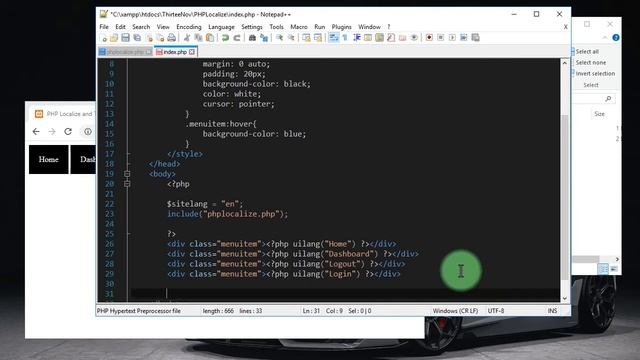Click the editor scrollbar down arrow

click(564, 298)
